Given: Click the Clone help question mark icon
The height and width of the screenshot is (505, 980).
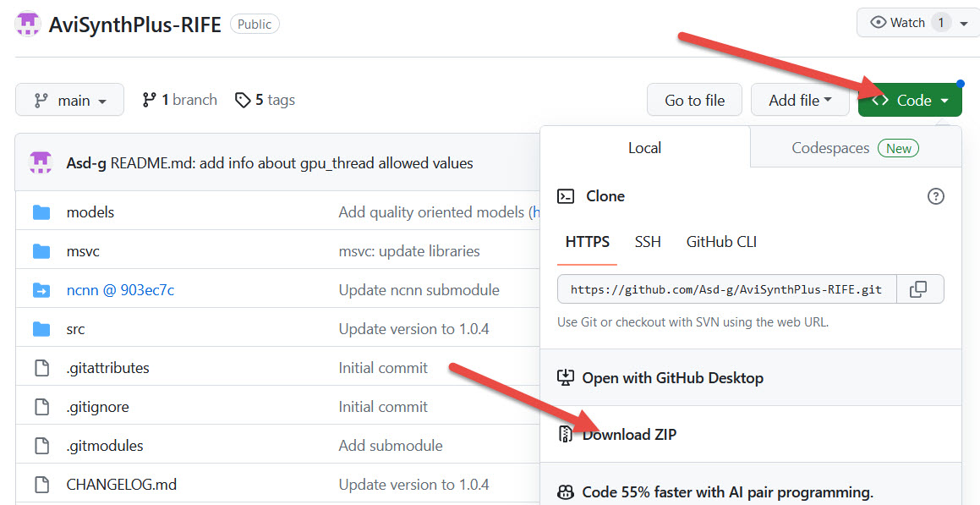Looking at the screenshot, I should pyautogui.click(x=935, y=196).
